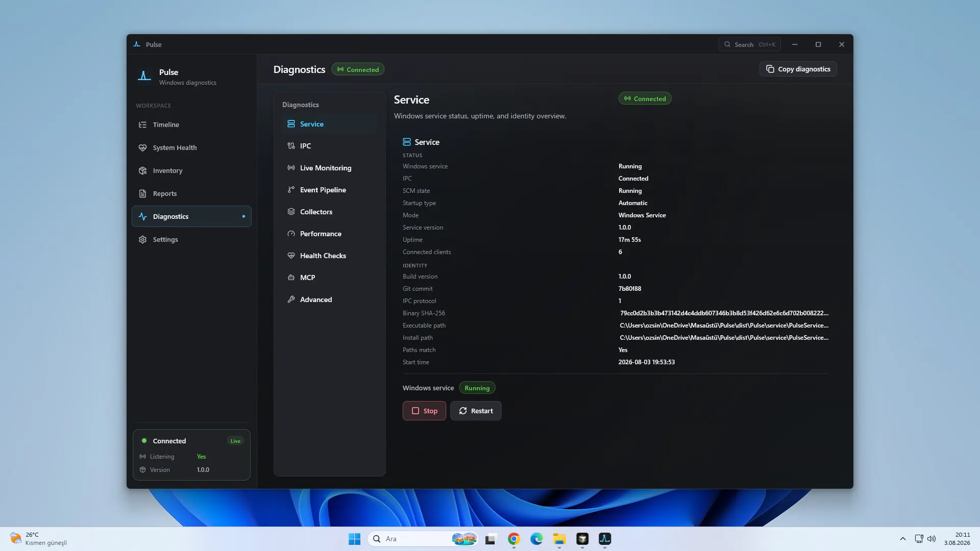Click the Start time value 2026-08-03 19:53:53
The image size is (980, 551).
point(647,362)
